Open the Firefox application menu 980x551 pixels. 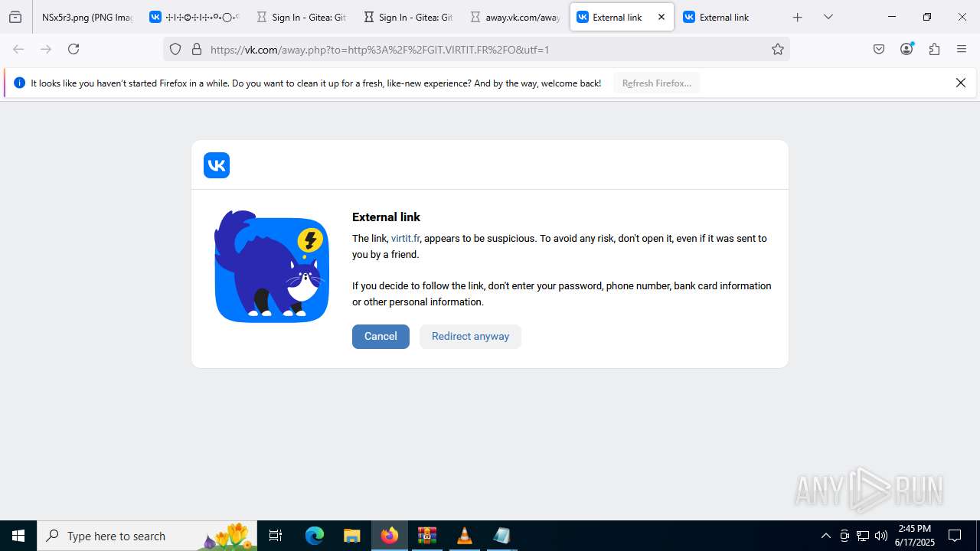(962, 49)
